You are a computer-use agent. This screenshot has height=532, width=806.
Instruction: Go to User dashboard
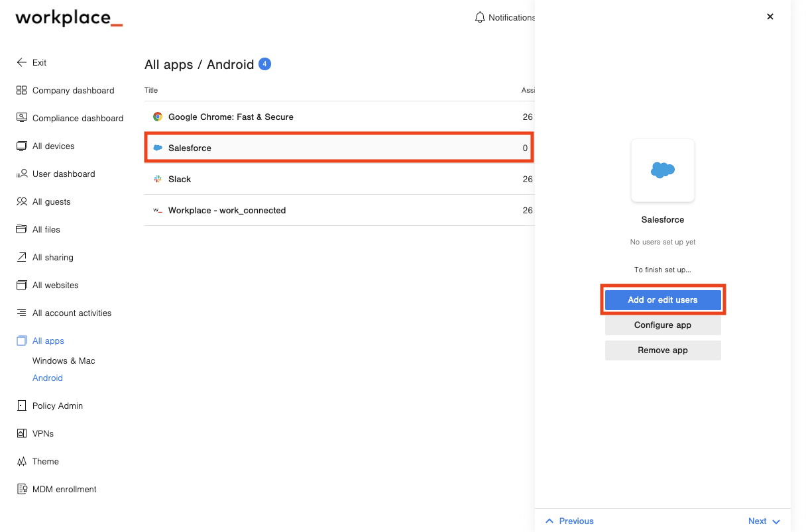[64, 174]
